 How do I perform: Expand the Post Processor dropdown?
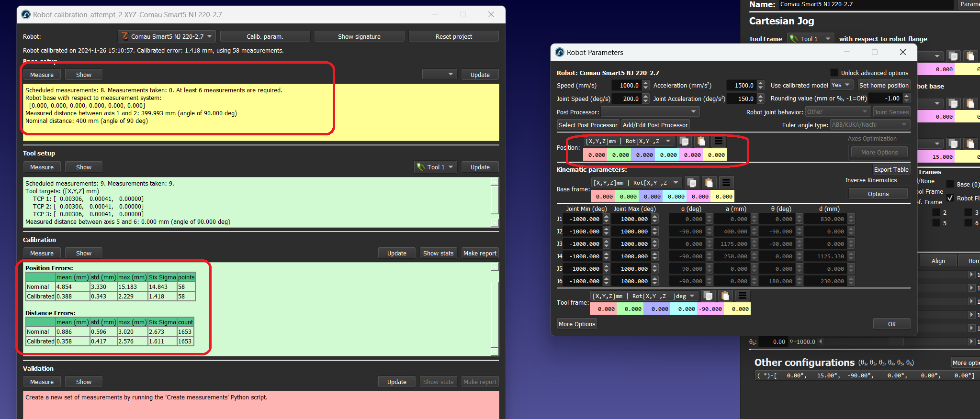tap(650, 112)
